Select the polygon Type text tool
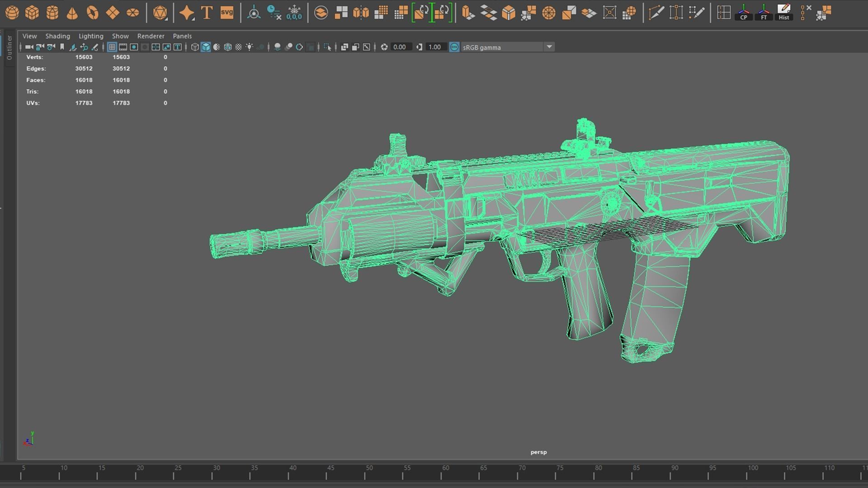 tap(207, 13)
